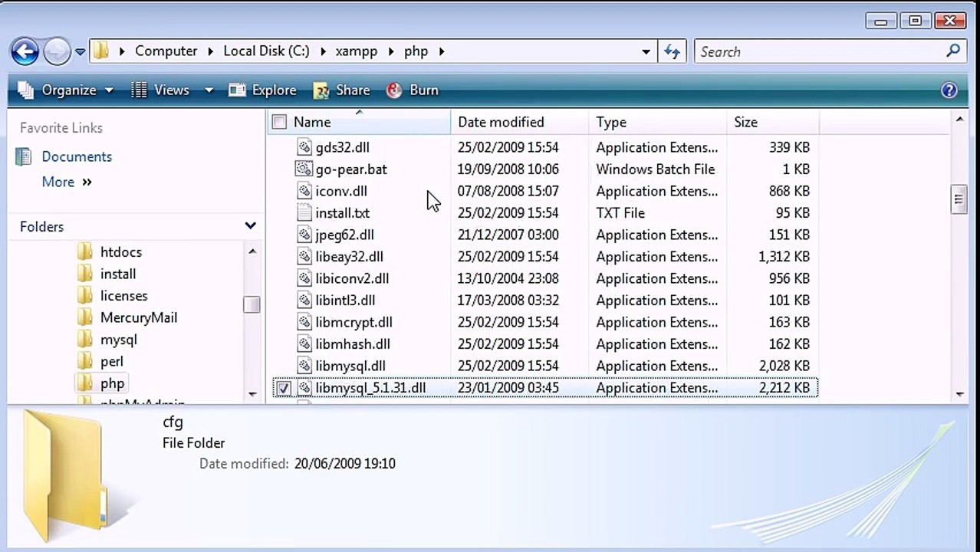Click folder tree scroll up arrow
Image resolution: width=980 pixels, height=552 pixels.
coord(252,251)
